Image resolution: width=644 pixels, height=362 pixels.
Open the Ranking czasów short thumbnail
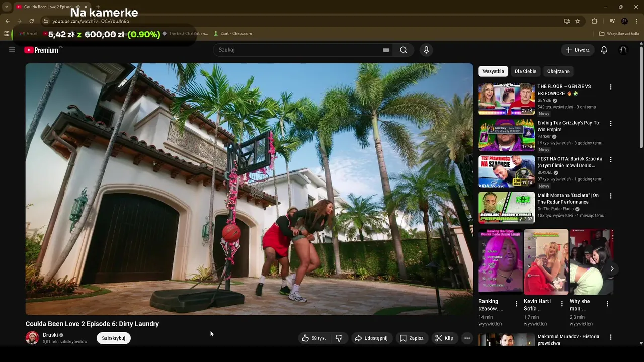[x=501, y=262]
